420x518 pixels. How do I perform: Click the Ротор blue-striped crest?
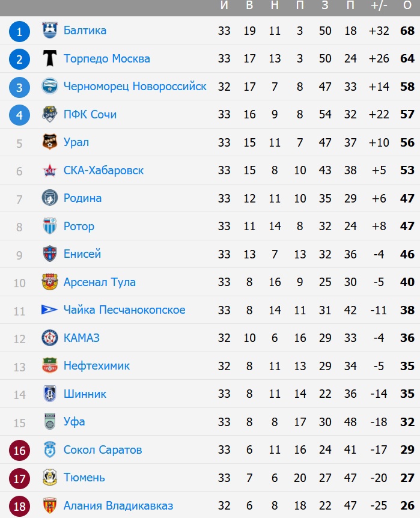click(49, 226)
